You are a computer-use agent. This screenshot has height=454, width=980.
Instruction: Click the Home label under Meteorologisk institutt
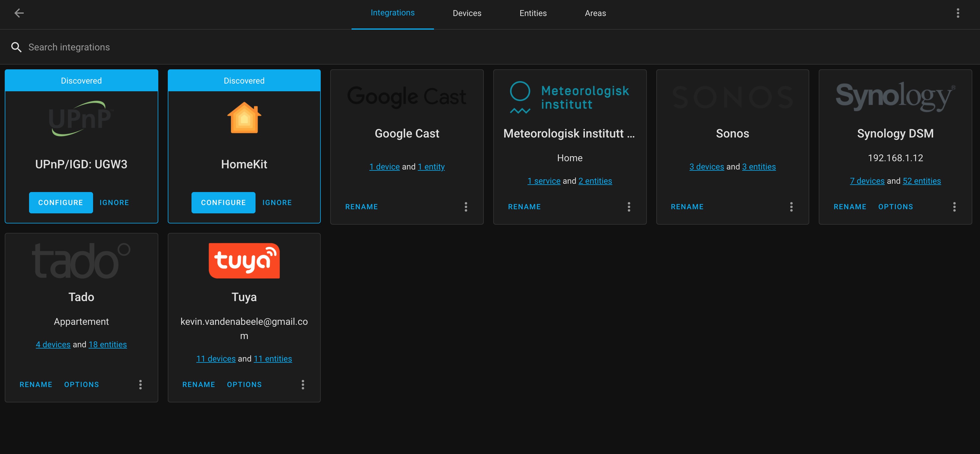pos(569,158)
